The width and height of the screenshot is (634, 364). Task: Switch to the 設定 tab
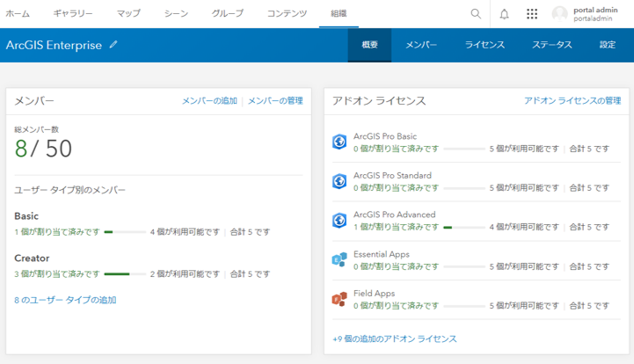[608, 45]
